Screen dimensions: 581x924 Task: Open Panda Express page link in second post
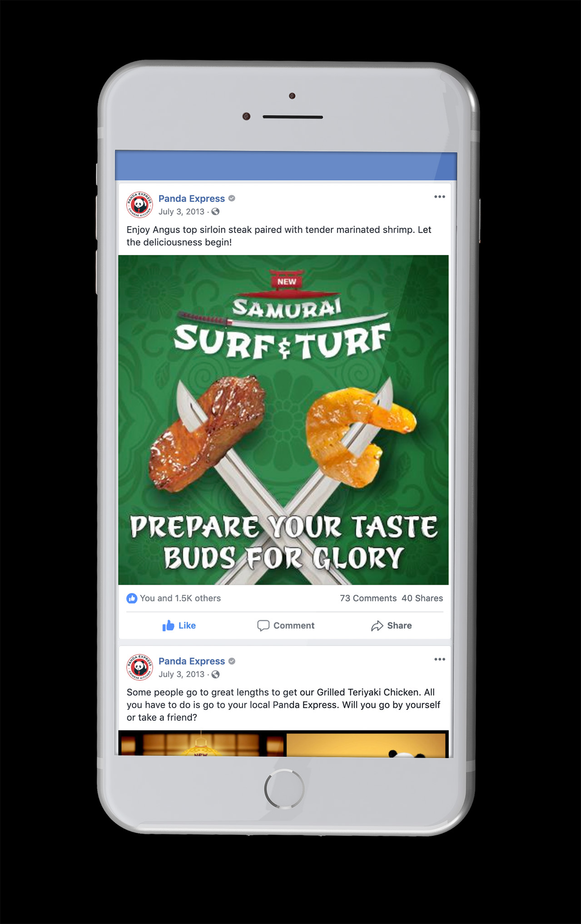click(x=191, y=661)
